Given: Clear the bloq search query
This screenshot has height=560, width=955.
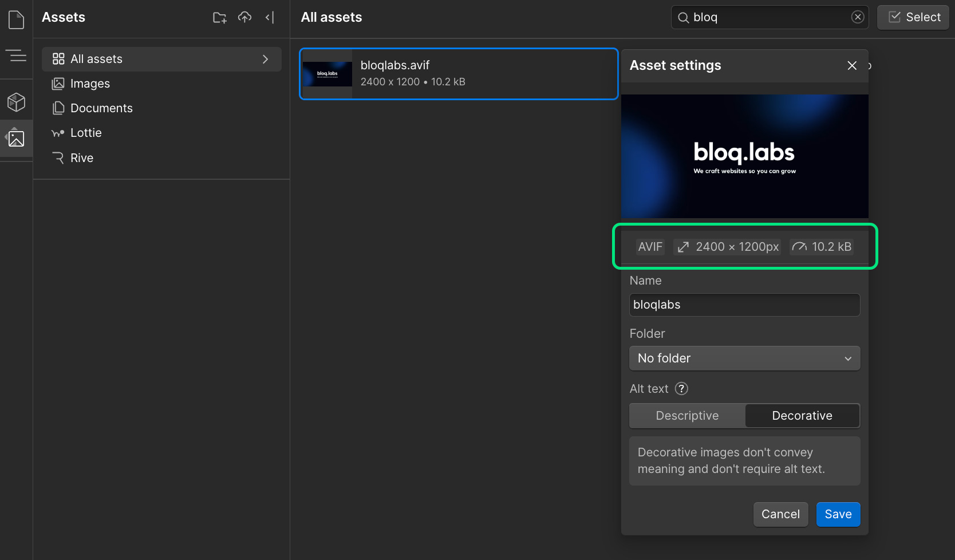Looking at the screenshot, I should pos(858,17).
